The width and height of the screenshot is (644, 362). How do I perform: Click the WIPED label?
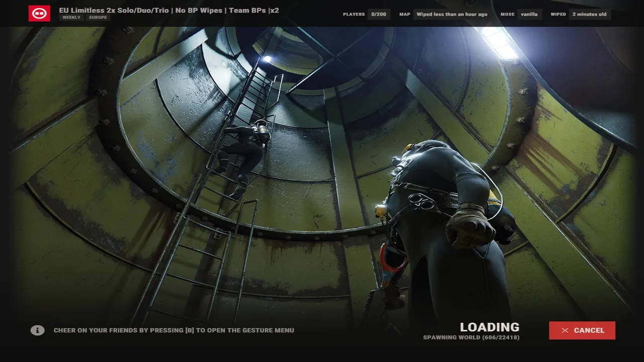[558, 15]
